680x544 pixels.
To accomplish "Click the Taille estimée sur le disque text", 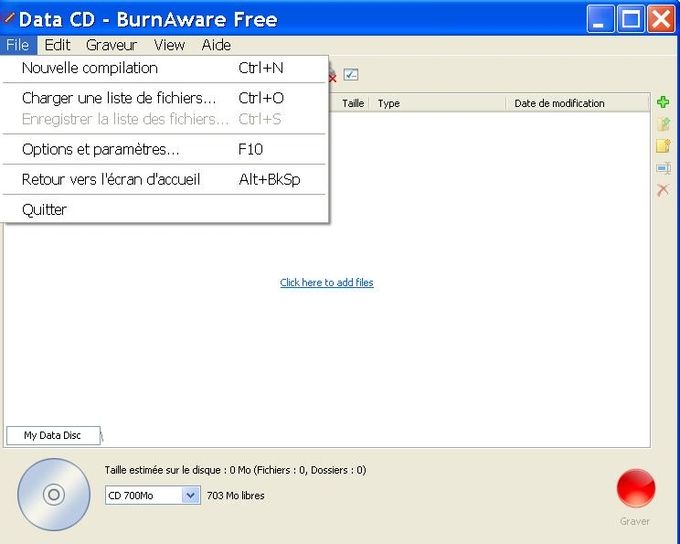I will [235, 470].
